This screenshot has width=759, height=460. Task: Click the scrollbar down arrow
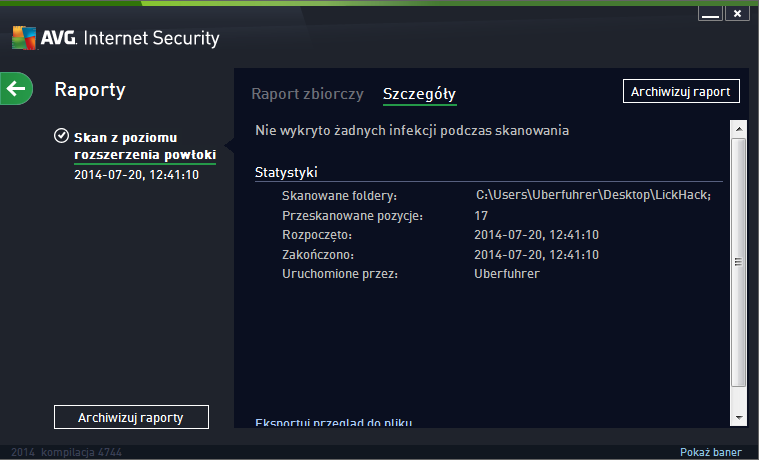tap(739, 417)
